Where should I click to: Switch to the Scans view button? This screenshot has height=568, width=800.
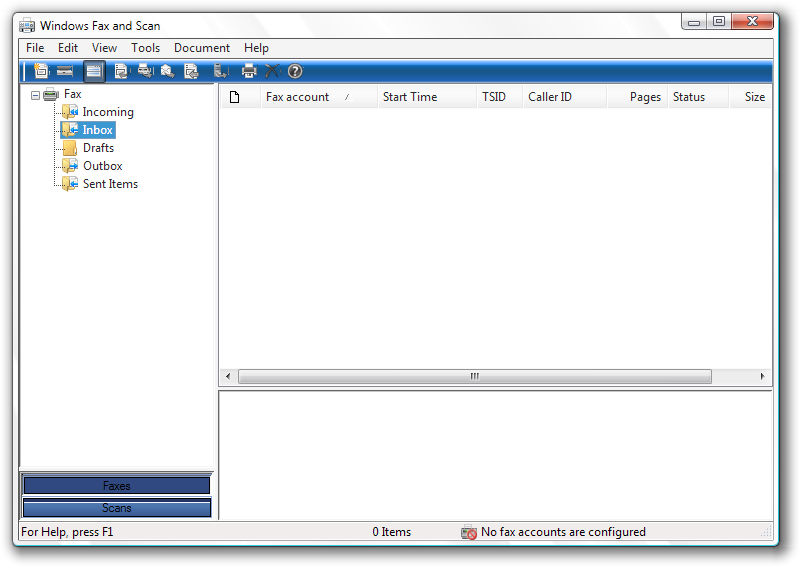(116, 508)
